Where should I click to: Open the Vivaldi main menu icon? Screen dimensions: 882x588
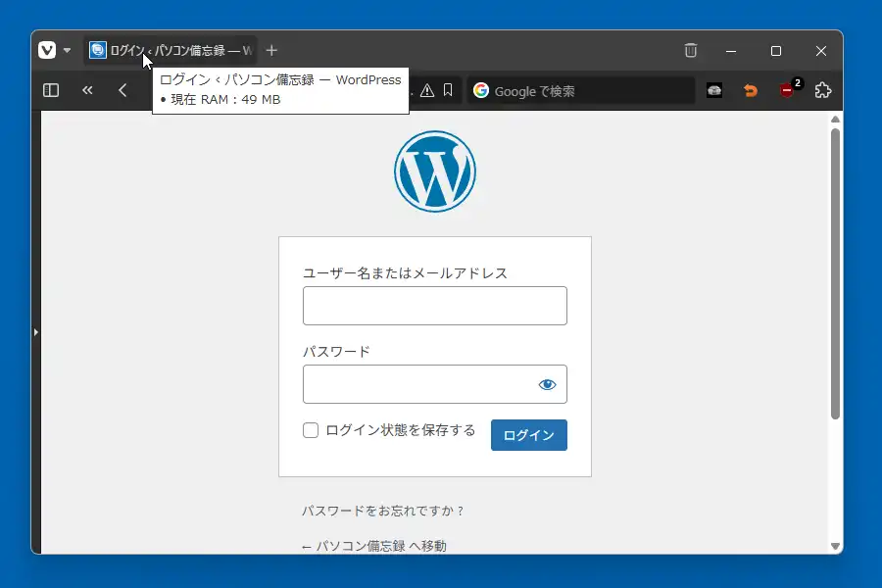47,50
